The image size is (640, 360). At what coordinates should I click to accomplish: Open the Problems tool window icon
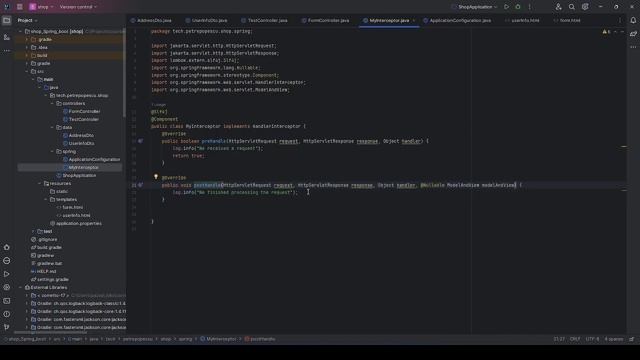point(7,314)
